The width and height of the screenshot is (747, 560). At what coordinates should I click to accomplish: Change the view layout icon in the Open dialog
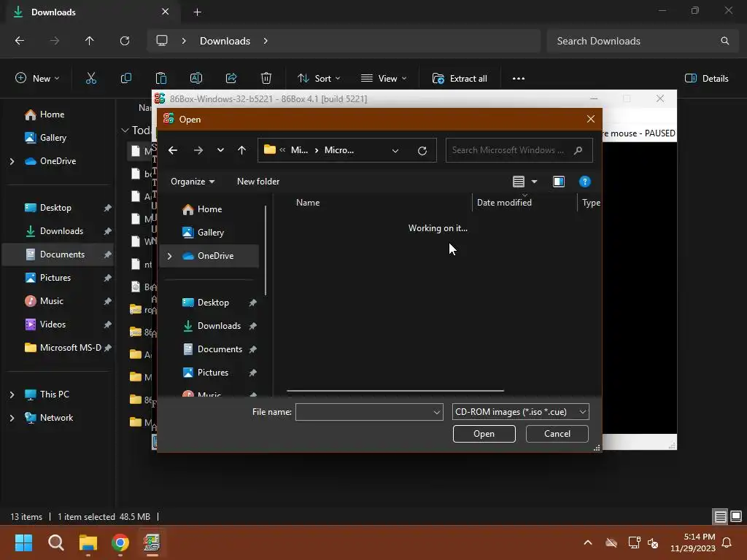(x=519, y=182)
